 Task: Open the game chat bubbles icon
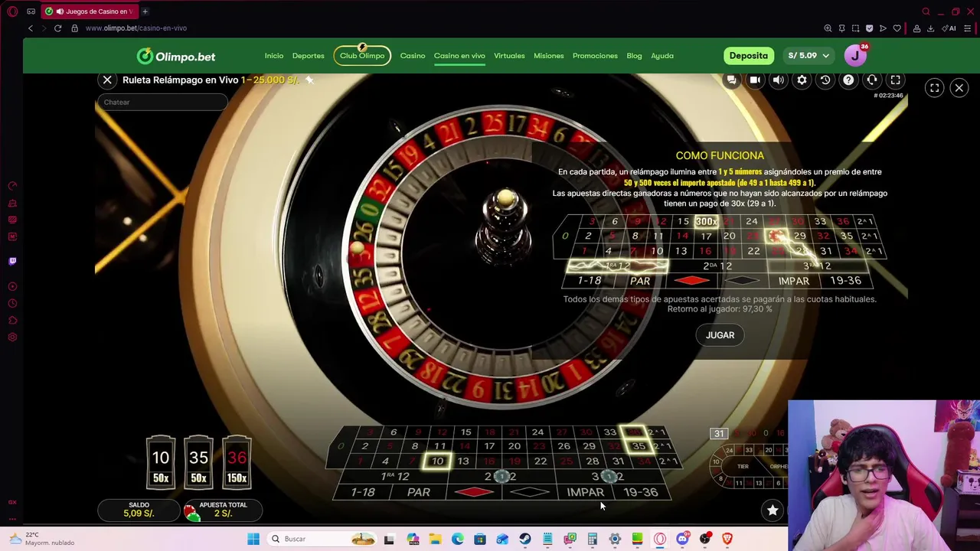[731, 80]
